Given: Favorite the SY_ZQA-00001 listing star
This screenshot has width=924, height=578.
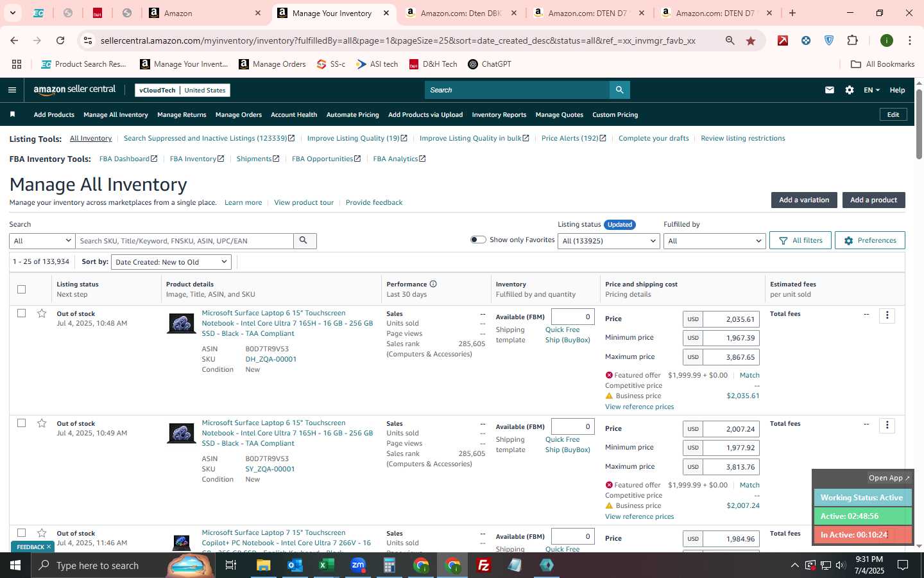Looking at the screenshot, I should point(42,423).
